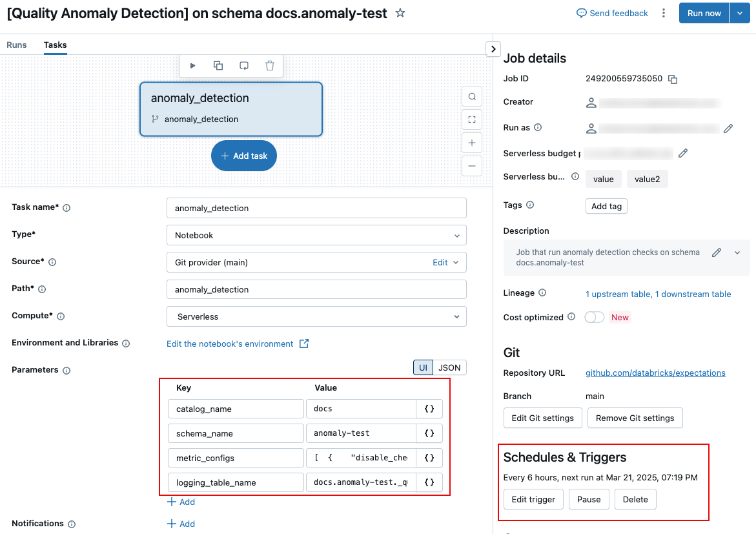Image resolution: width=756 pixels, height=534 pixels.
Task: Click into the schema_name value field
Action: click(x=361, y=433)
